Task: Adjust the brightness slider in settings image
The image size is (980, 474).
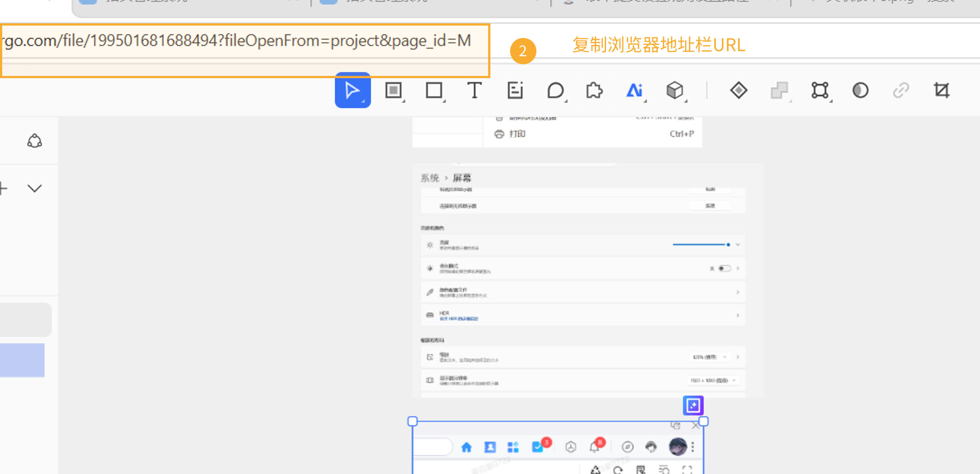Action: click(x=701, y=244)
